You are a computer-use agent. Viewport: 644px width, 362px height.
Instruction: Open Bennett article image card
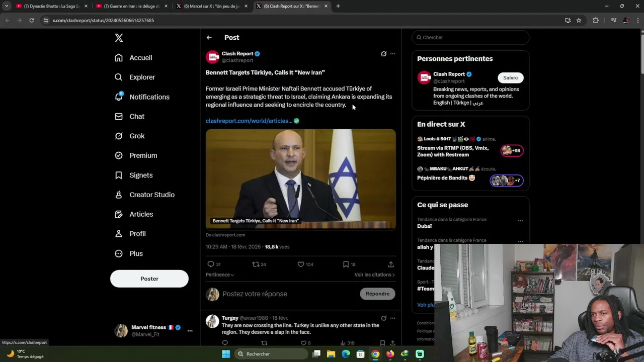(x=301, y=179)
